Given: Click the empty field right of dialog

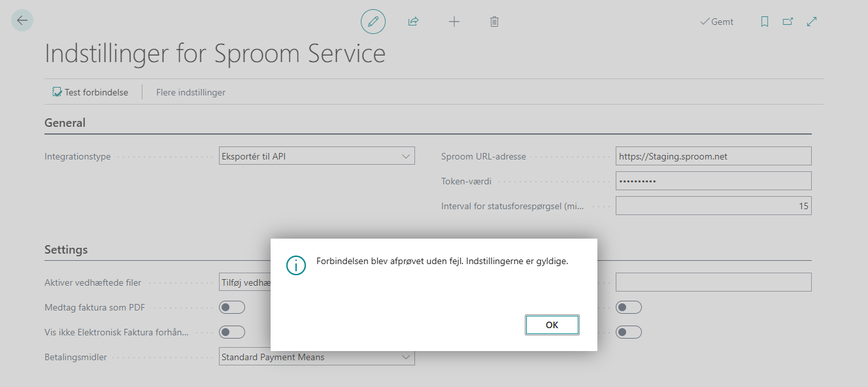Looking at the screenshot, I should tap(713, 282).
